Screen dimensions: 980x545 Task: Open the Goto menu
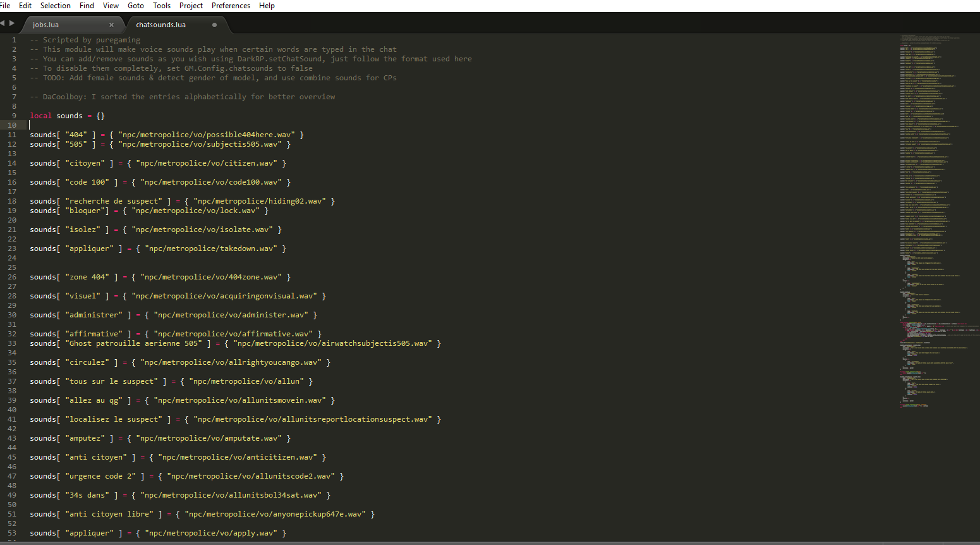click(136, 6)
